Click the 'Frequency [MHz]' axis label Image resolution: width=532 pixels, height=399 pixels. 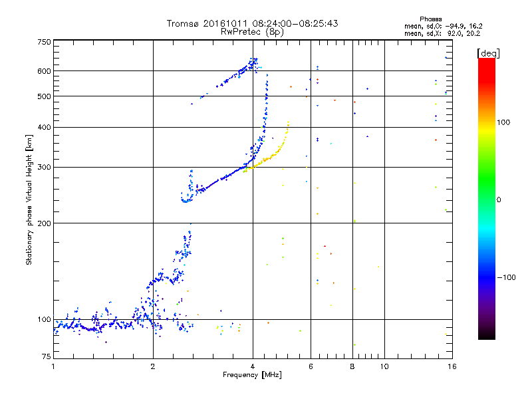[252, 375]
